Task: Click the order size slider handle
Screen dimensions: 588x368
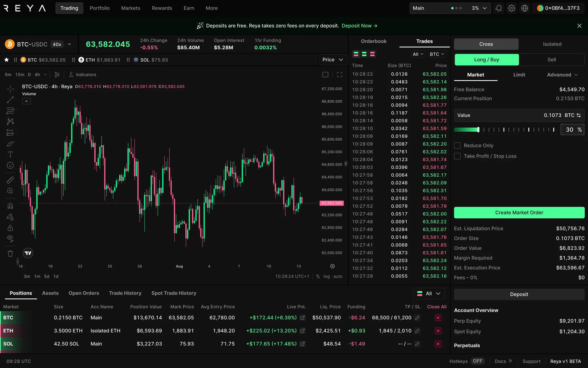Action: click(x=478, y=130)
